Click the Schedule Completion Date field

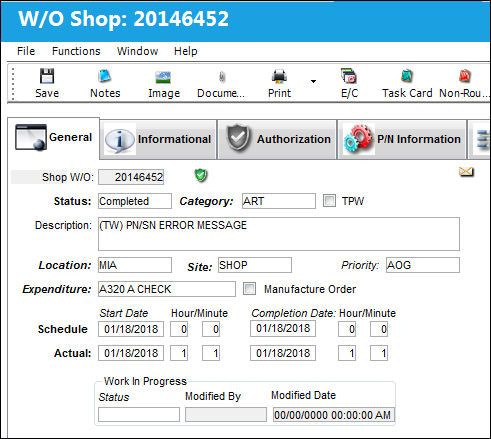coord(283,328)
